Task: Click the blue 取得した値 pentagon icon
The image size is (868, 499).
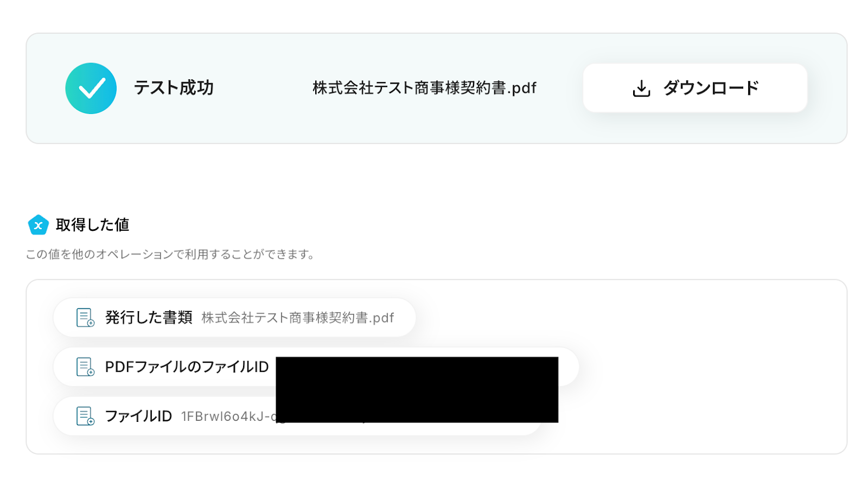Action: (38, 225)
